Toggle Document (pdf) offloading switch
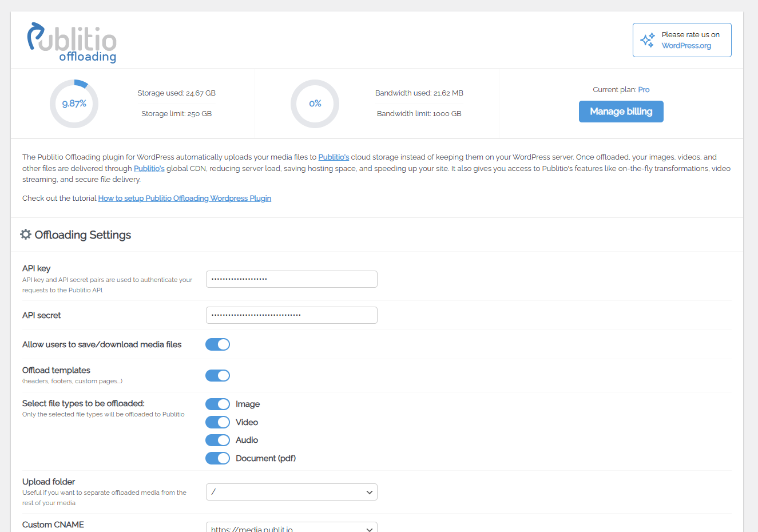 217,458
